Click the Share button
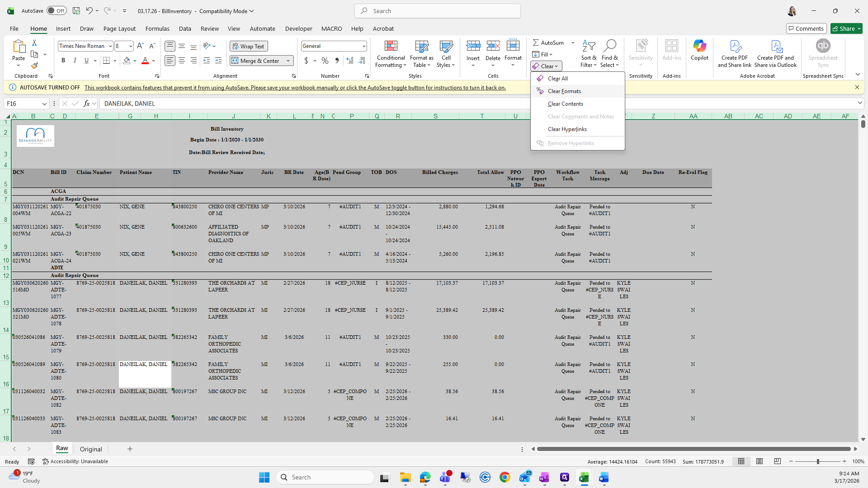 844,28
